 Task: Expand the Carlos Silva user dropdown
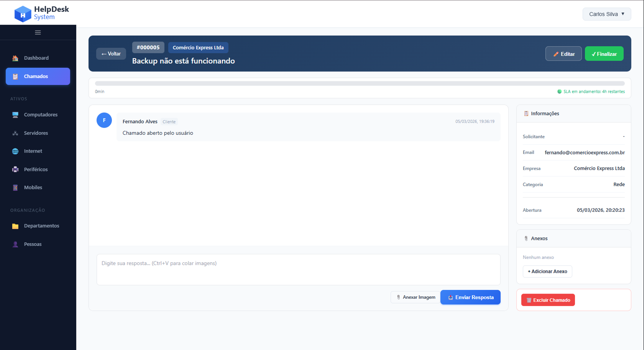(x=606, y=14)
